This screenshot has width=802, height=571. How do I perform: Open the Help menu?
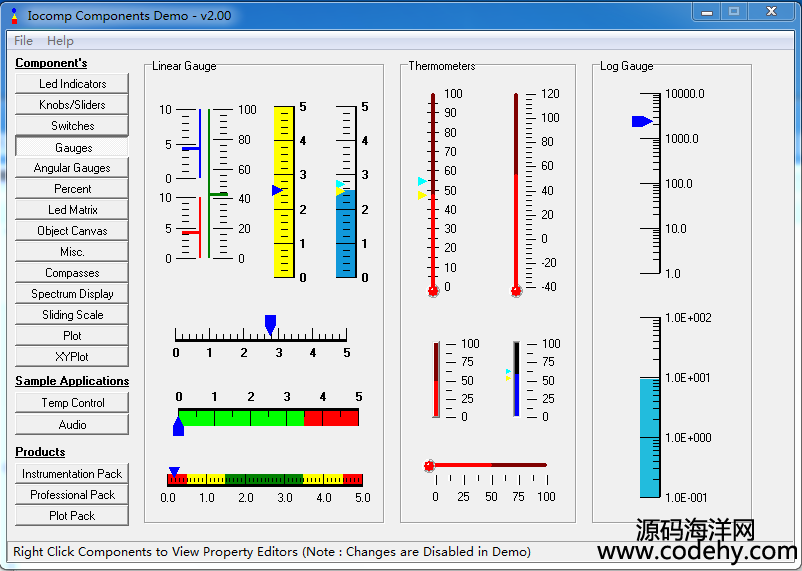point(60,40)
